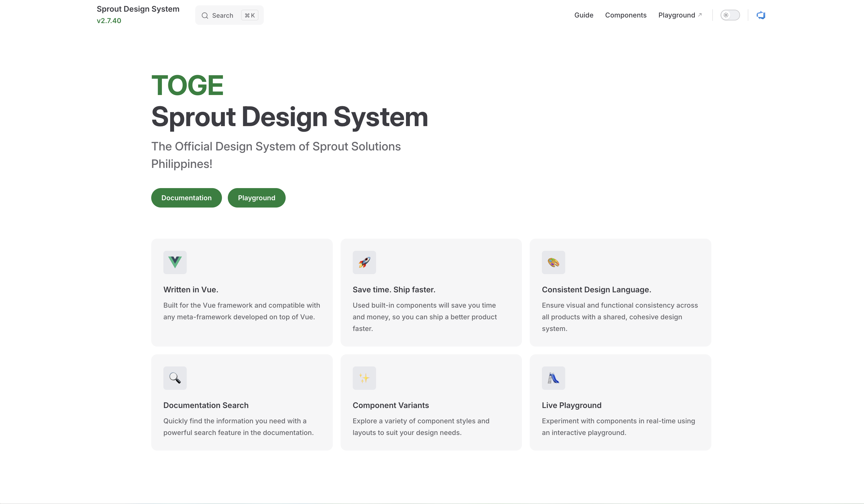Image resolution: width=864 pixels, height=504 pixels.
Task: Click the rocket icon on Save time card
Action: coord(364,262)
